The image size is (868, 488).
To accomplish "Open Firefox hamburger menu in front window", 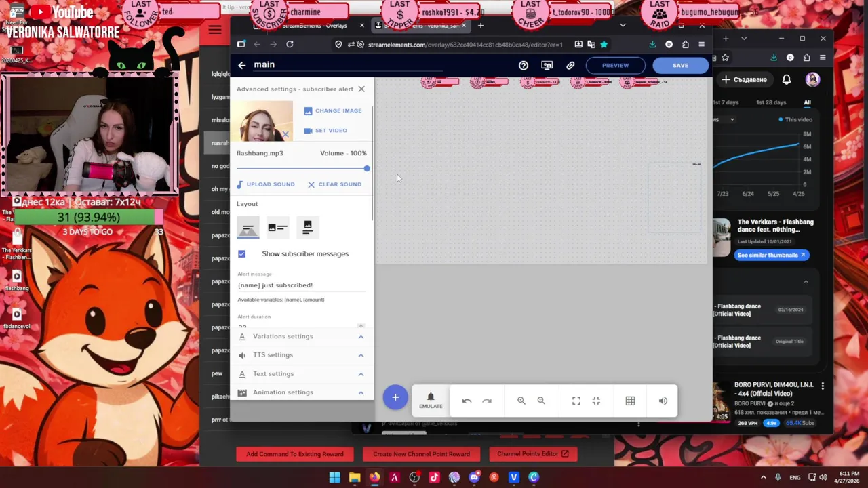I will click(x=701, y=45).
